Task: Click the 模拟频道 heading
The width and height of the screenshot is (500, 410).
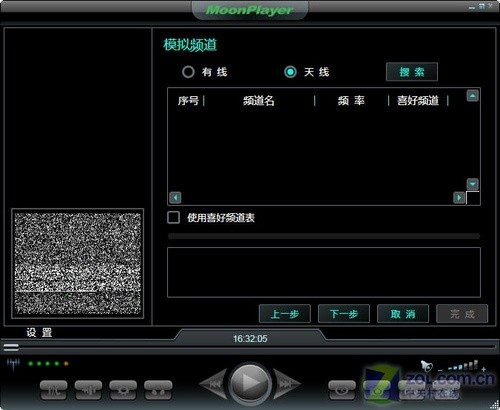Action: [x=190, y=45]
